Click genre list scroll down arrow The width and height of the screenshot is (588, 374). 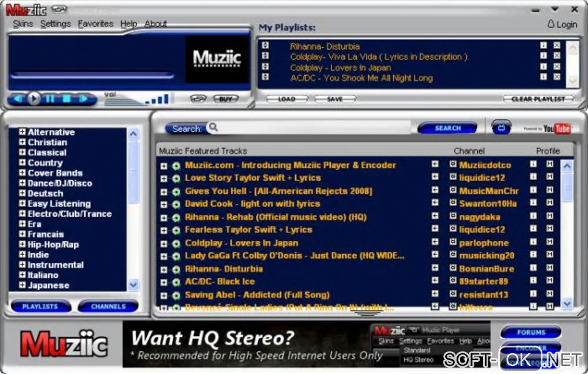click(x=133, y=285)
